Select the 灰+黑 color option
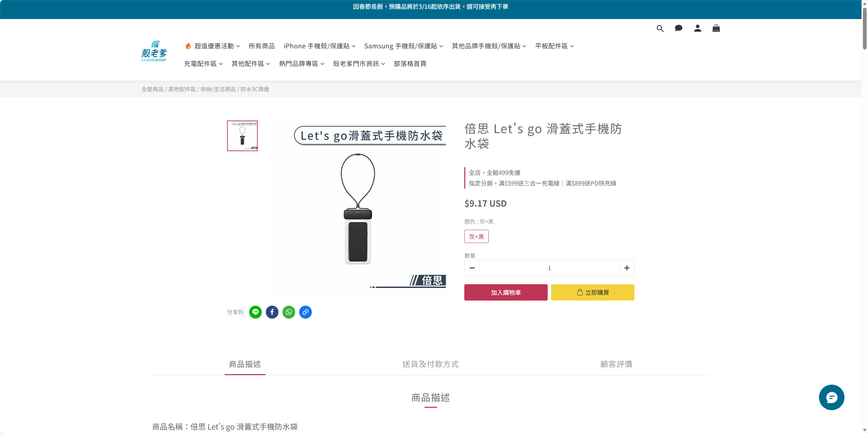 [476, 237]
